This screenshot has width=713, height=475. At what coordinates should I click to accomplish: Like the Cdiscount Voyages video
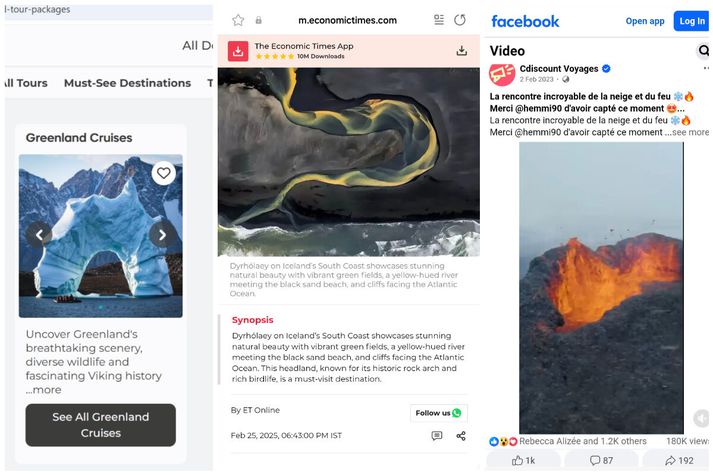(x=523, y=460)
